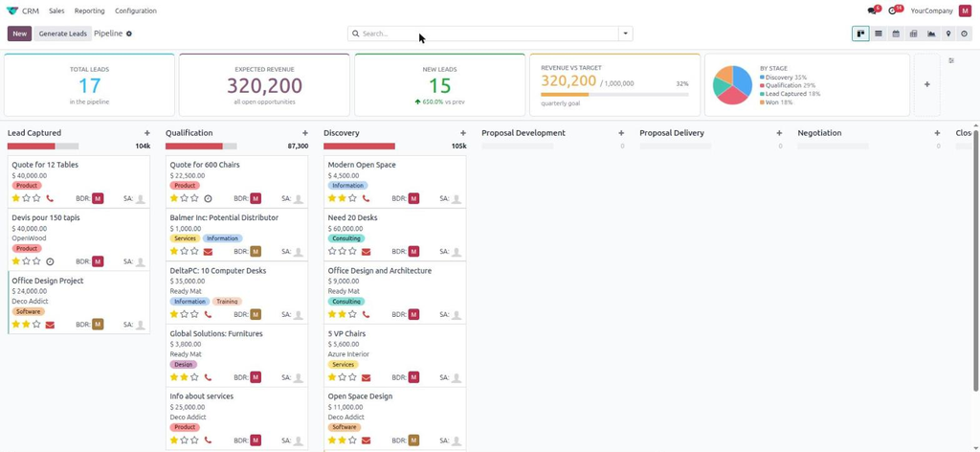This screenshot has width=980, height=452.
Task: Set second priority star on 5 VP Chairs
Action: point(343,377)
